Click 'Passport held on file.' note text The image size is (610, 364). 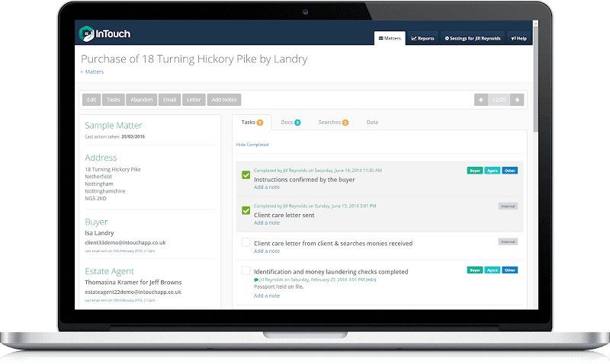[278, 286]
